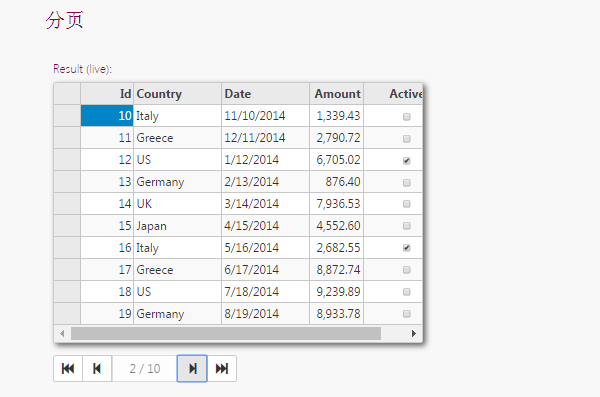The height and width of the screenshot is (397, 600).
Task: Toggle Active checkbox for Id 14 UK
Action: point(407,204)
